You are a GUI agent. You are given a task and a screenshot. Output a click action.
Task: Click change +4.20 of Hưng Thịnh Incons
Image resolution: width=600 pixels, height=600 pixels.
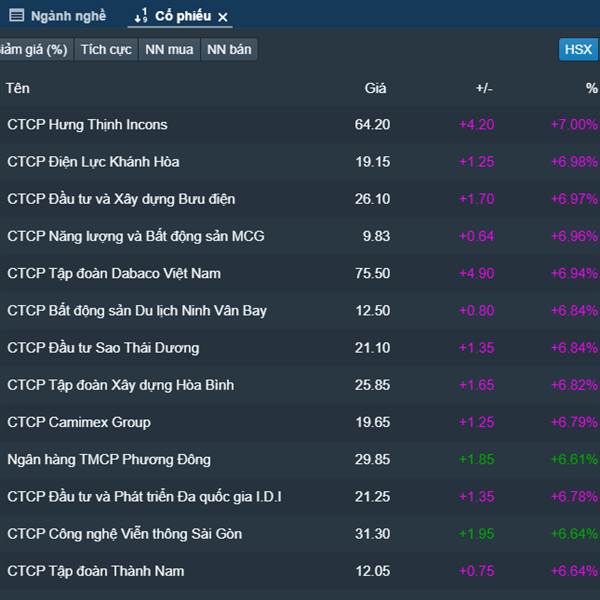476,124
